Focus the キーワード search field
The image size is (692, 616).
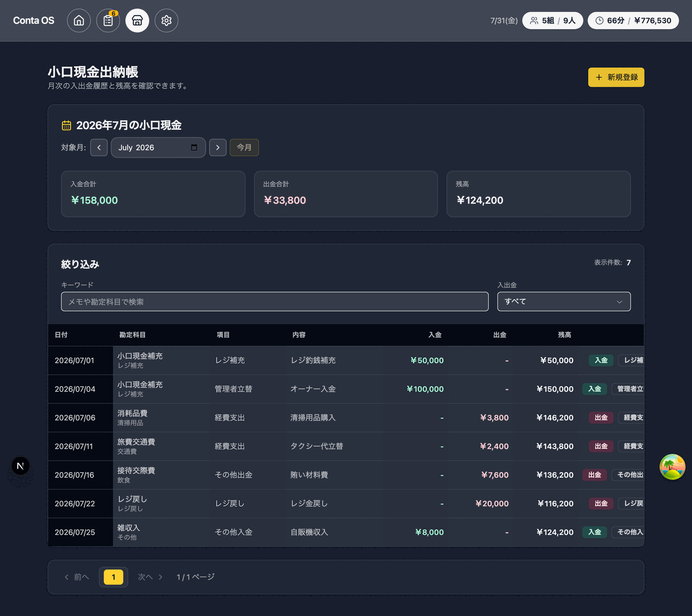pos(275,302)
